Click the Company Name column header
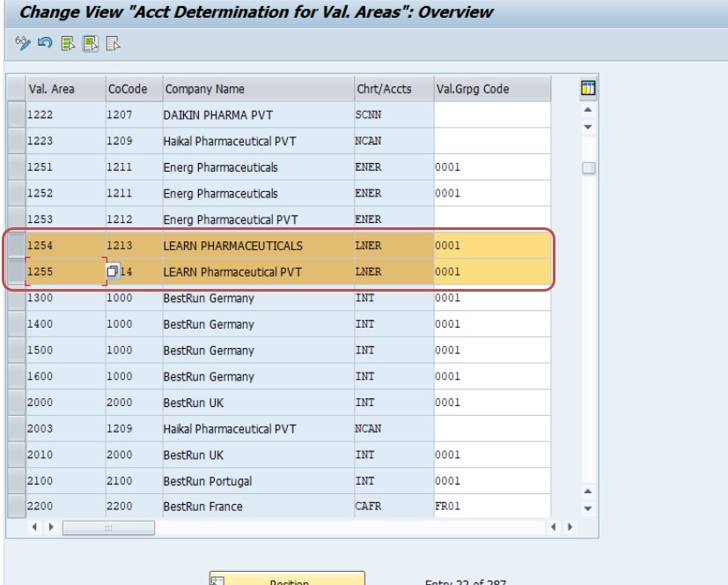This screenshot has width=728, height=585. click(x=259, y=88)
